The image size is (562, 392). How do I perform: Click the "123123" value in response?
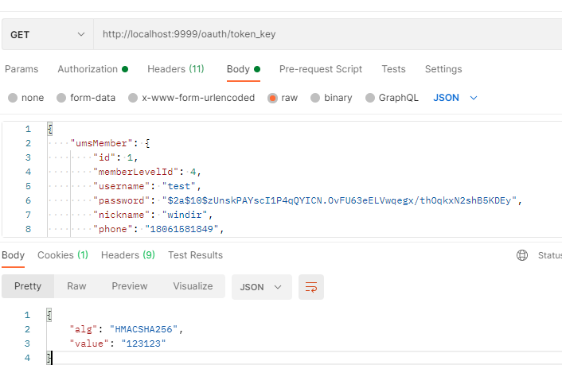pos(144,343)
